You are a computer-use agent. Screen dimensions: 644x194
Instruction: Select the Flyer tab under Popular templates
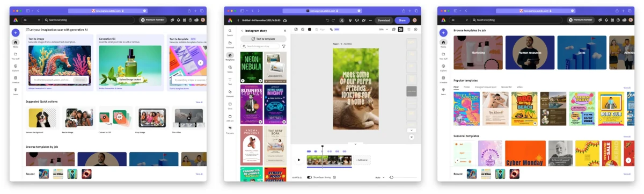pyautogui.click(x=456, y=87)
